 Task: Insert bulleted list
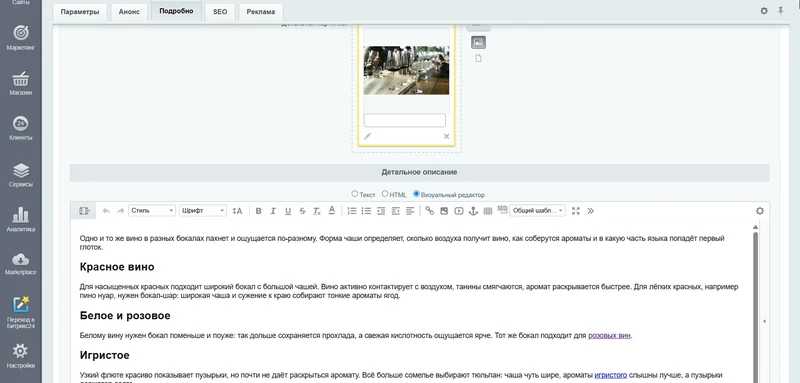click(366, 211)
